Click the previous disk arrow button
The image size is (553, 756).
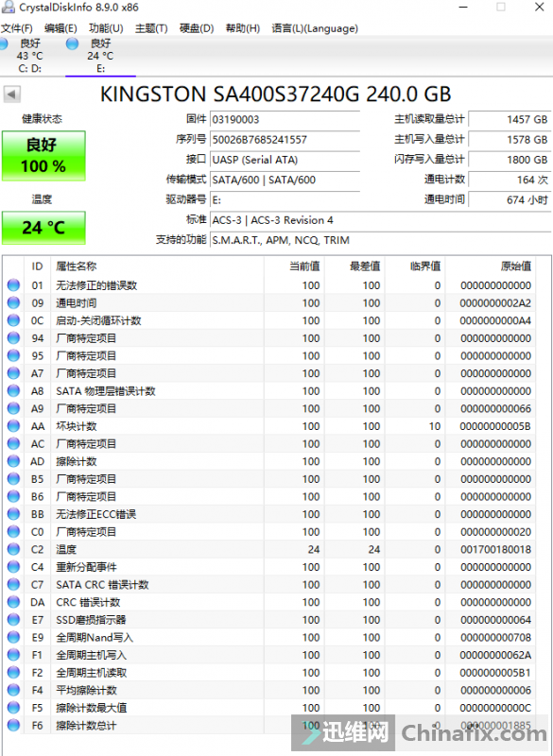coord(11,94)
